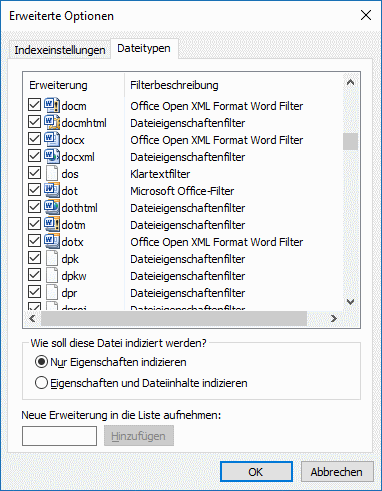
Task: Open the Dateitypen tab
Action: [144, 49]
